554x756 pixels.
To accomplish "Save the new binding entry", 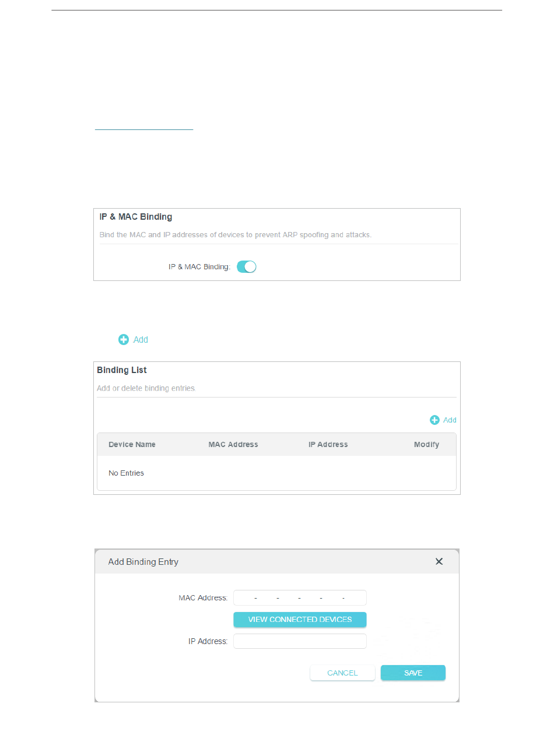I will click(x=413, y=673).
